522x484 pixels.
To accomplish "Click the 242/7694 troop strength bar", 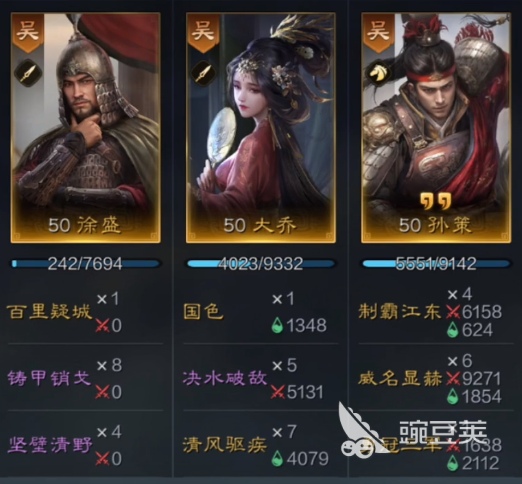I will tap(86, 264).
